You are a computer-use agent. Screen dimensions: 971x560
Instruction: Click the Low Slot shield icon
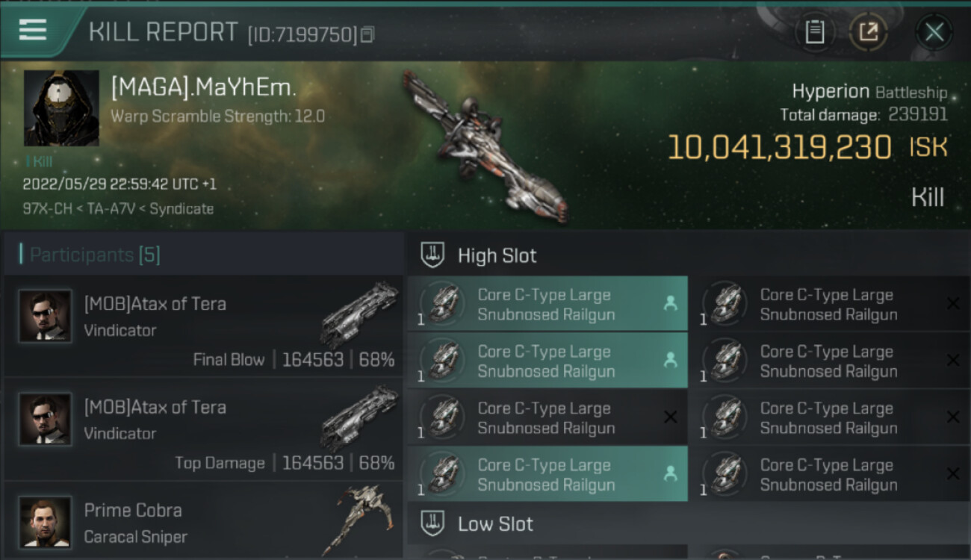point(432,523)
